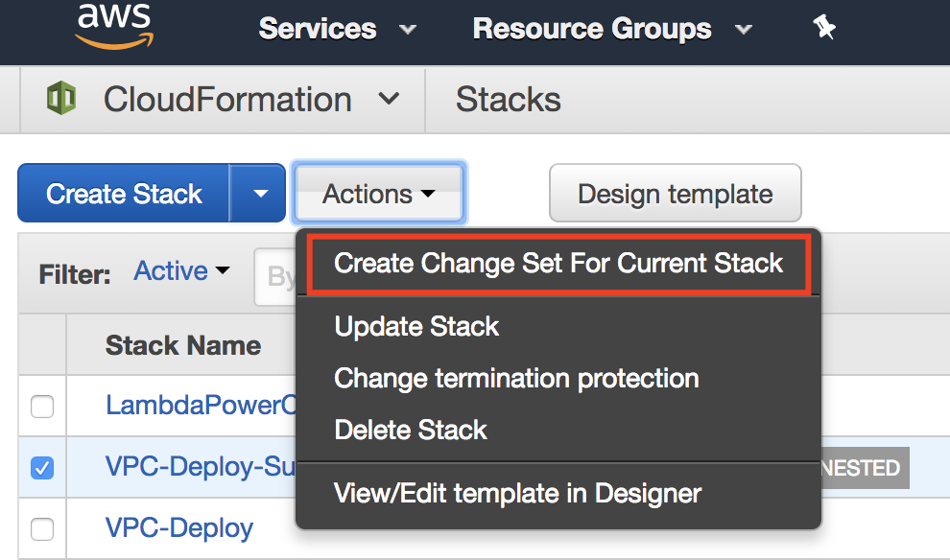
Task: Open the Active filter dropdown
Action: 182,272
